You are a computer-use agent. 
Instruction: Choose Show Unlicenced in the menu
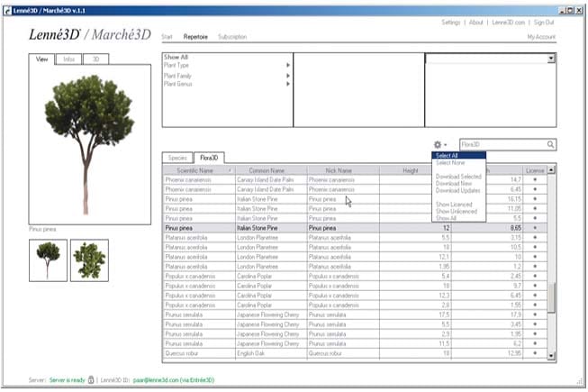click(x=458, y=212)
